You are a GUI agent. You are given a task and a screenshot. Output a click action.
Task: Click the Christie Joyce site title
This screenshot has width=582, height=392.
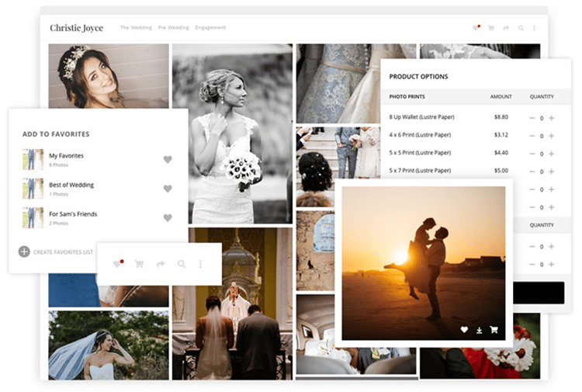(76, 28)
